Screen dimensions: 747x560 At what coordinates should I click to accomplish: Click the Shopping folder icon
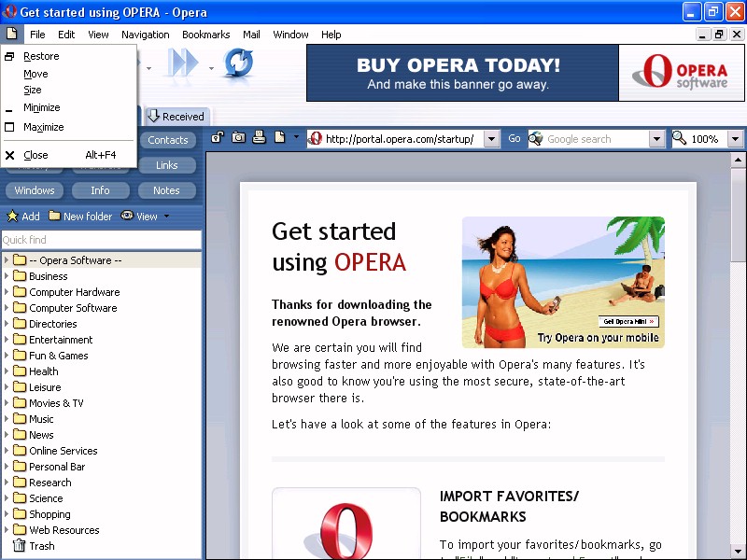point(20,514)
